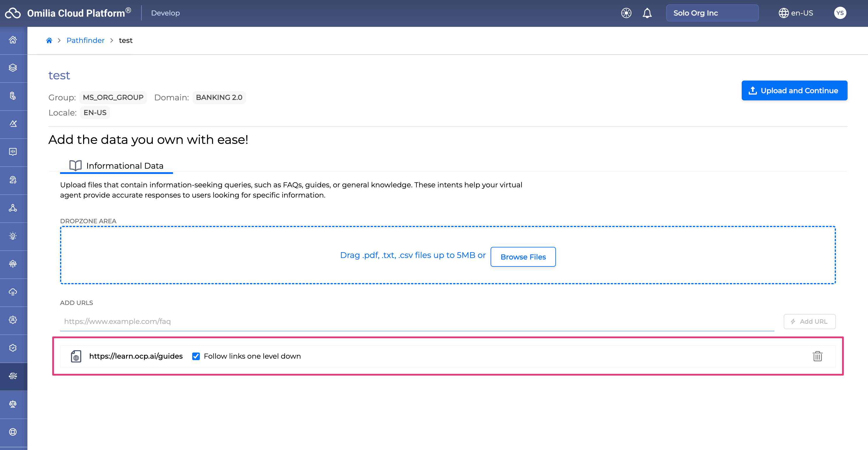Click the home icon in the sidebar

click(x=13, y=40)
